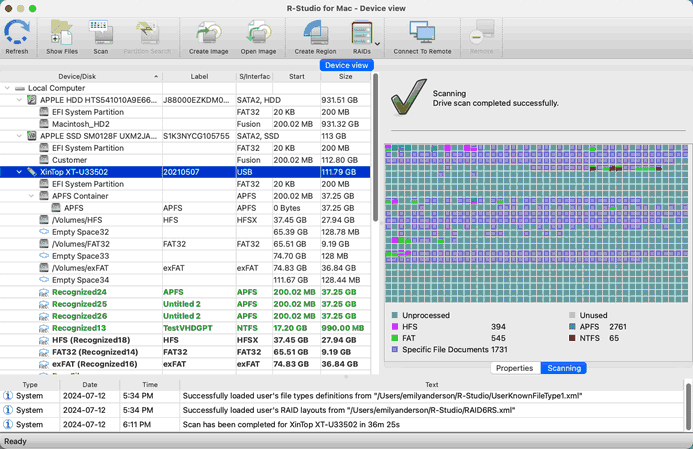Image resolution: width=693 pixels, height=449 pixels.
Task: Click the HFS magenta legend swatch
Action: click(395, 327)
